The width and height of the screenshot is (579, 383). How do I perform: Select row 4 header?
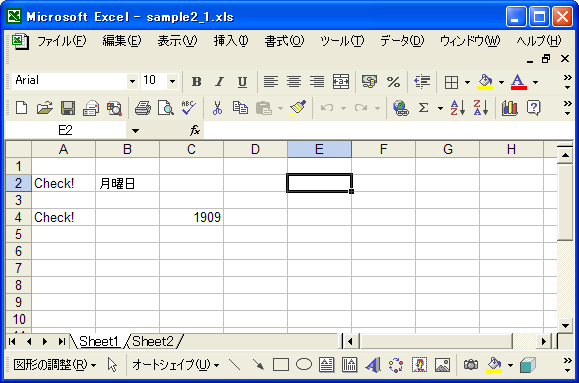click(18, 217)
